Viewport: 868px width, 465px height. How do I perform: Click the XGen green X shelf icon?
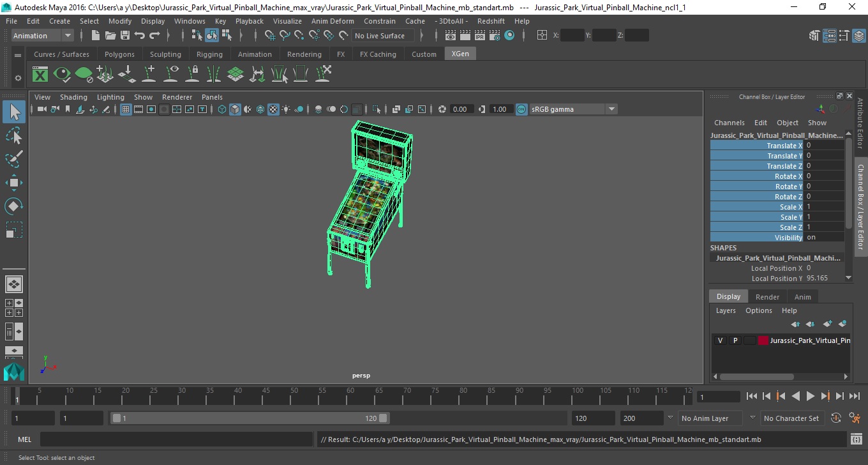click(x=40, y=75)
